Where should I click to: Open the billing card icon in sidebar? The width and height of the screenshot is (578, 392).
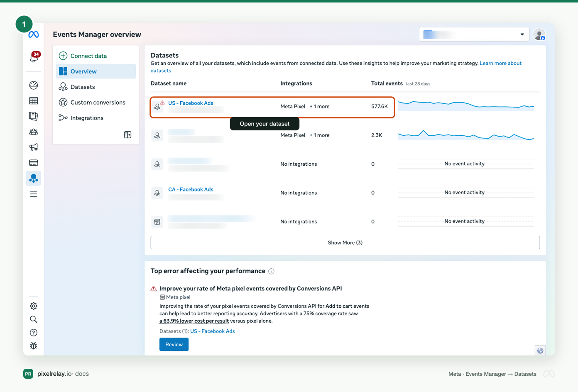[34, 163]
